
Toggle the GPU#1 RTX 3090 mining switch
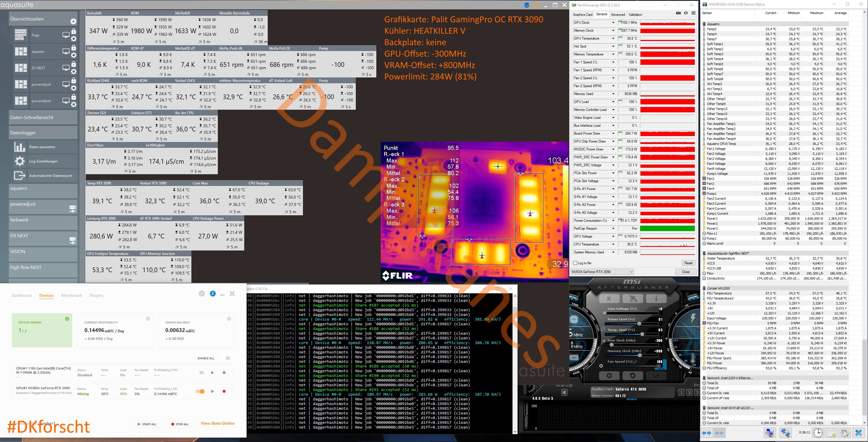coord(200,391)
